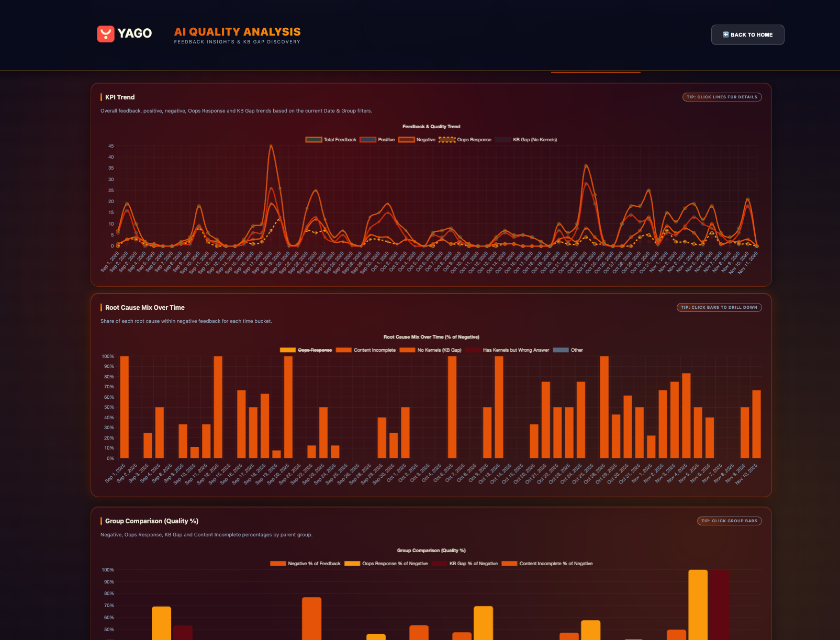This screenshot has height=640, width=840.
Task: Click the dashed Oops Response legend marker in KPI Trend
Action: click(x=446, y=140)
